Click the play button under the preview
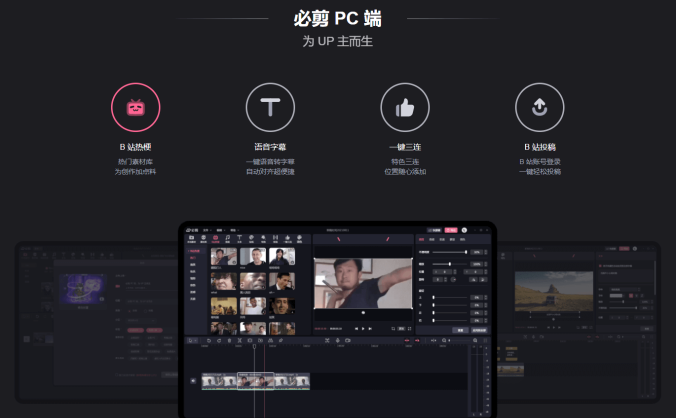The height and width of the screenshot is (418, 676). tap(363, 328)
